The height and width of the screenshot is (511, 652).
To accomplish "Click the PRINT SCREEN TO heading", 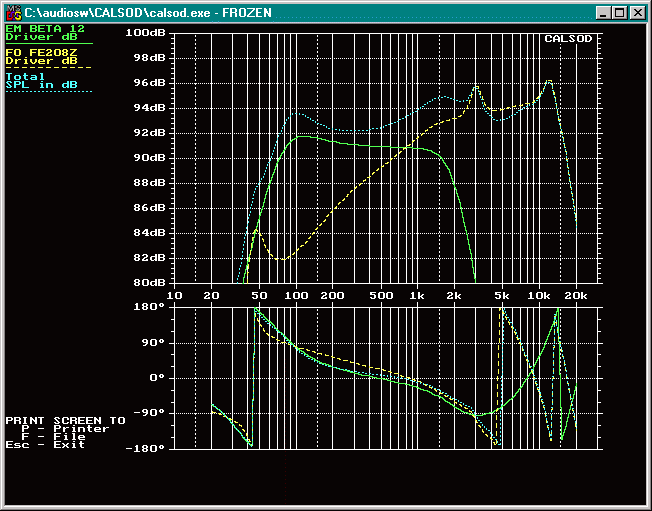I will pyautogui.click(x=65, y=421).
